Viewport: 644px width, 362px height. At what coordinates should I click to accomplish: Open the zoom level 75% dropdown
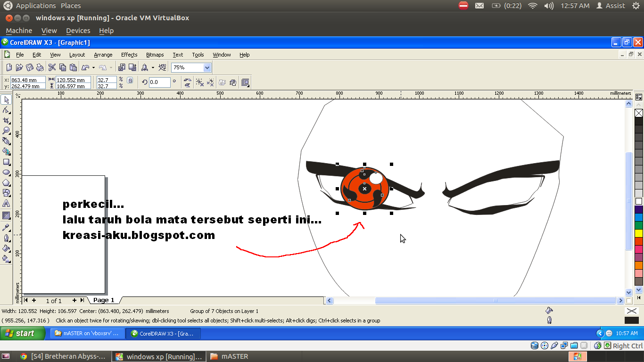207,67
